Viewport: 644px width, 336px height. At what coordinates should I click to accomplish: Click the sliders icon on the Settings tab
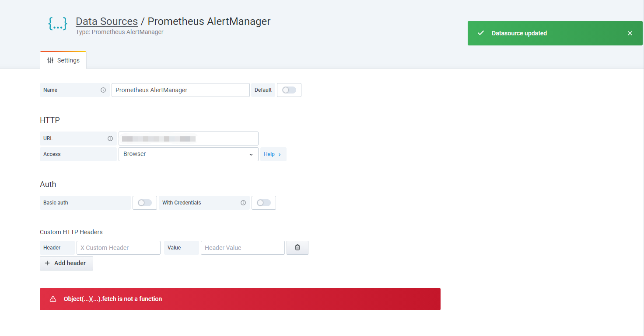(51, 60)
